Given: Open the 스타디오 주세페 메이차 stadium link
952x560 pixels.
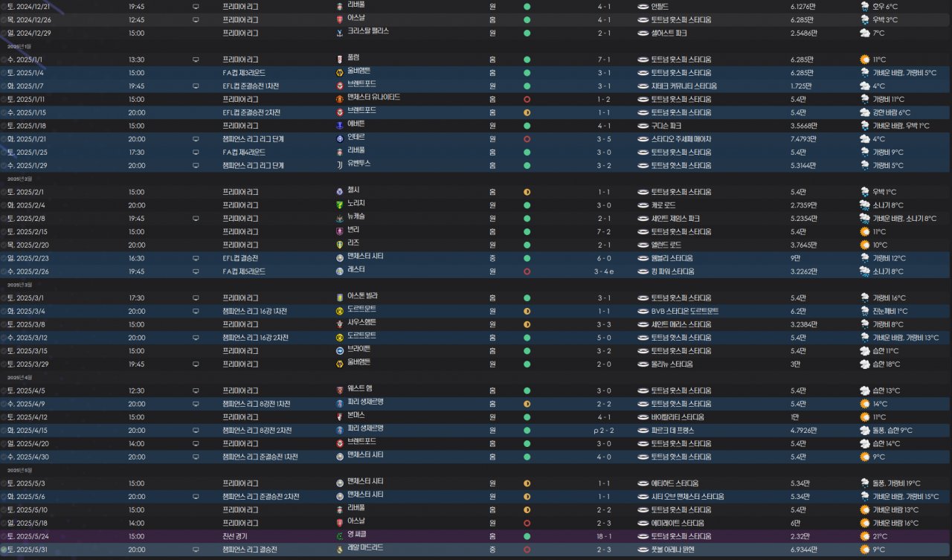Looking at the screenshot, I should pos(681,139).
